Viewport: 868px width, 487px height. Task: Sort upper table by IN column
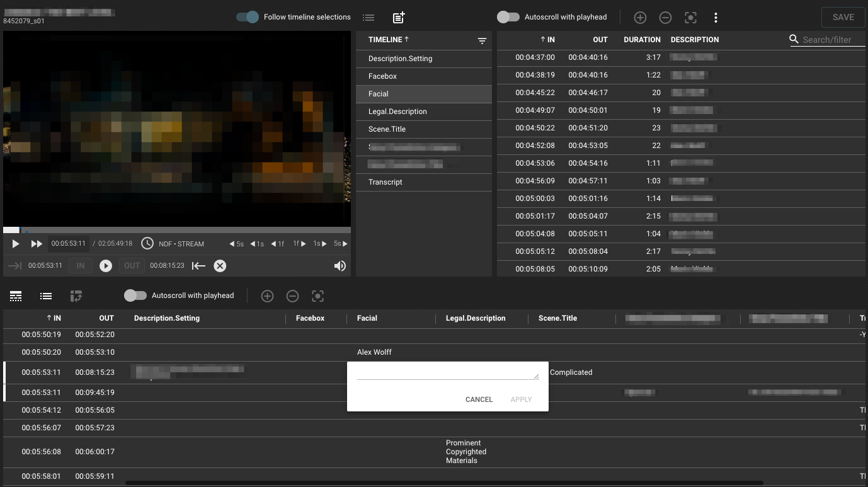[x=547, y=40]
